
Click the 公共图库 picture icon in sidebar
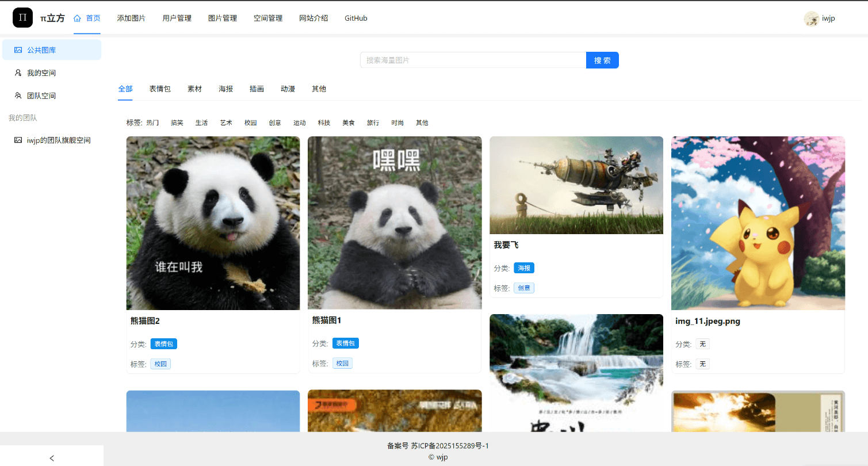[x=18, y=50]
